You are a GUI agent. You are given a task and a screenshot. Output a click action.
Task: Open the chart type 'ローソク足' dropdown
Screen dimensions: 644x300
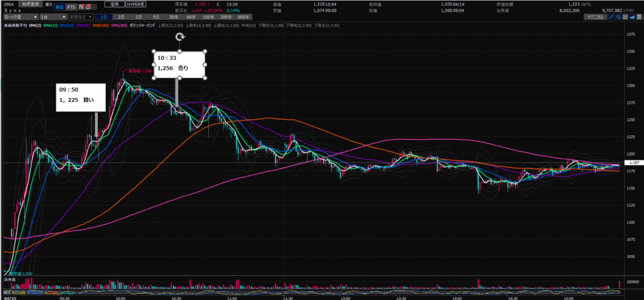(x=21, y=17)
